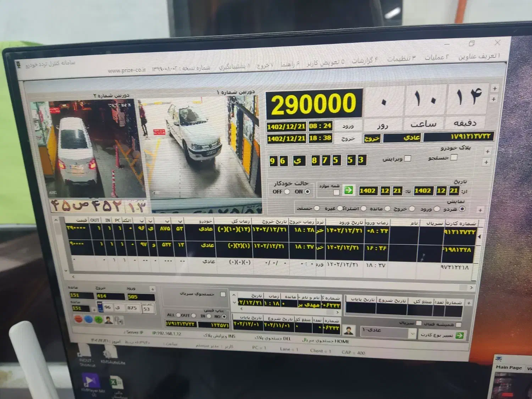Click the plus button beside «نمایش» filter row
The height and width of the screenshot is (399, 532).
[x=480, y=210]
